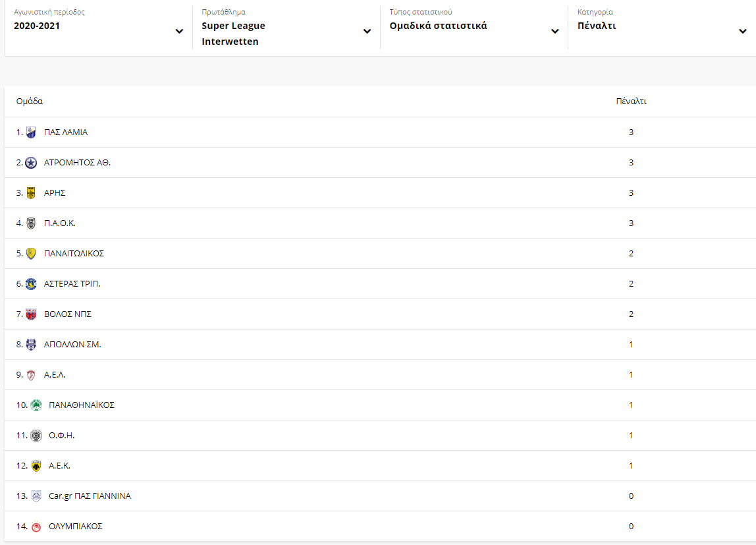Open team ΑΣΤΕΡΑΣ ΤΡΙΠ.
Viewport: 756px width, 545px height.
click(x=72, y=284)
